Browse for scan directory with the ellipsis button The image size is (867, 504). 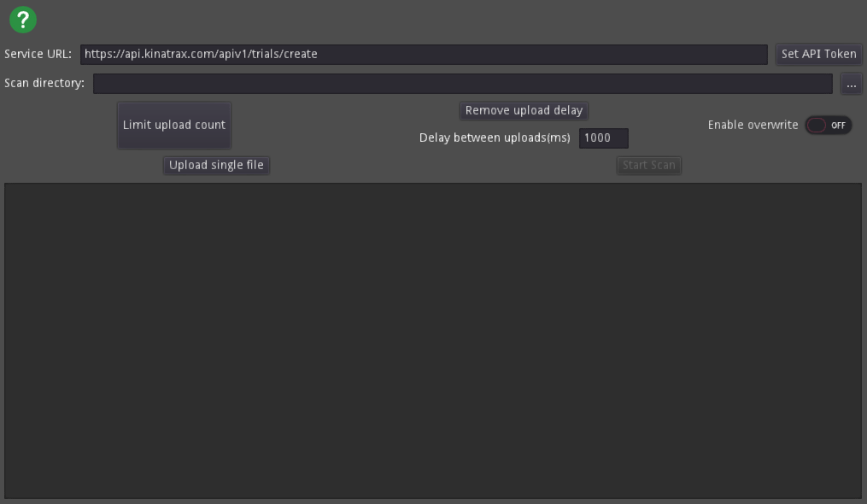851,84
